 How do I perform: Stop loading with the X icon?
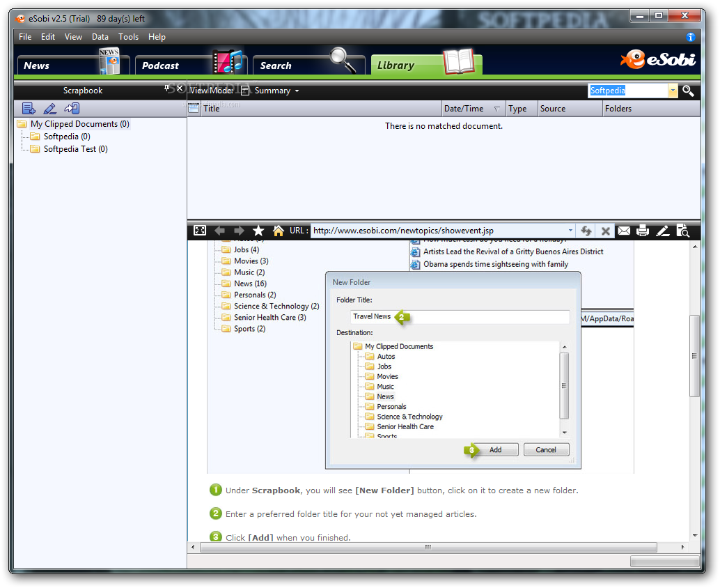tap(606, 231)
